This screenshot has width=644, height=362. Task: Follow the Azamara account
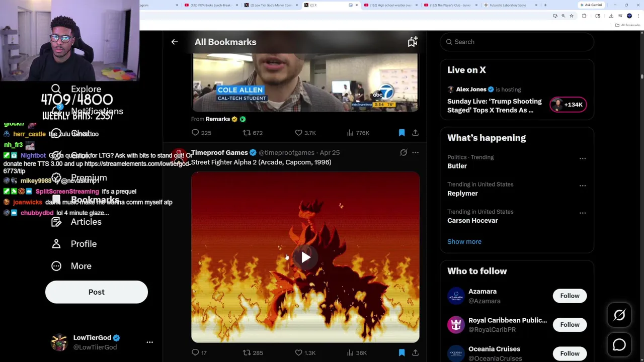570,296
